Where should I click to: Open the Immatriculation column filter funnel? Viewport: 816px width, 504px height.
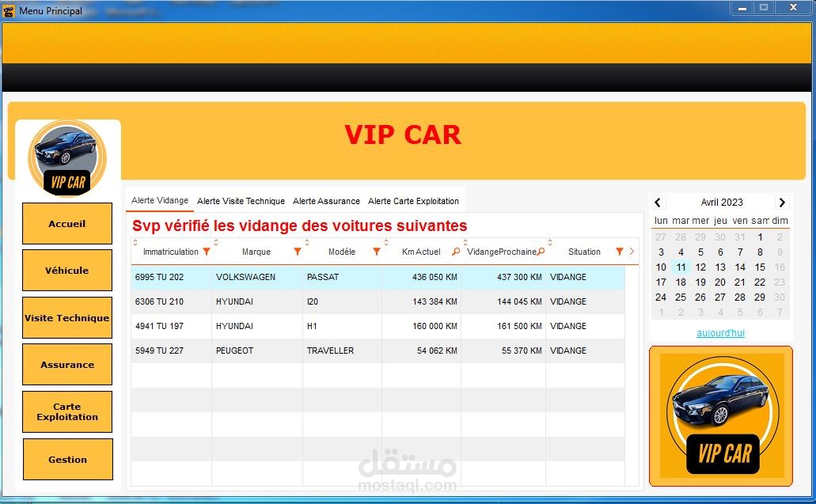(207, 251)
